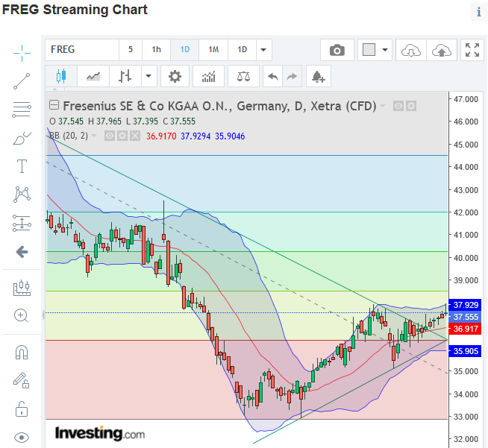
Task: Click the FREG Streaming Chart heading
Action: [75, 10]
